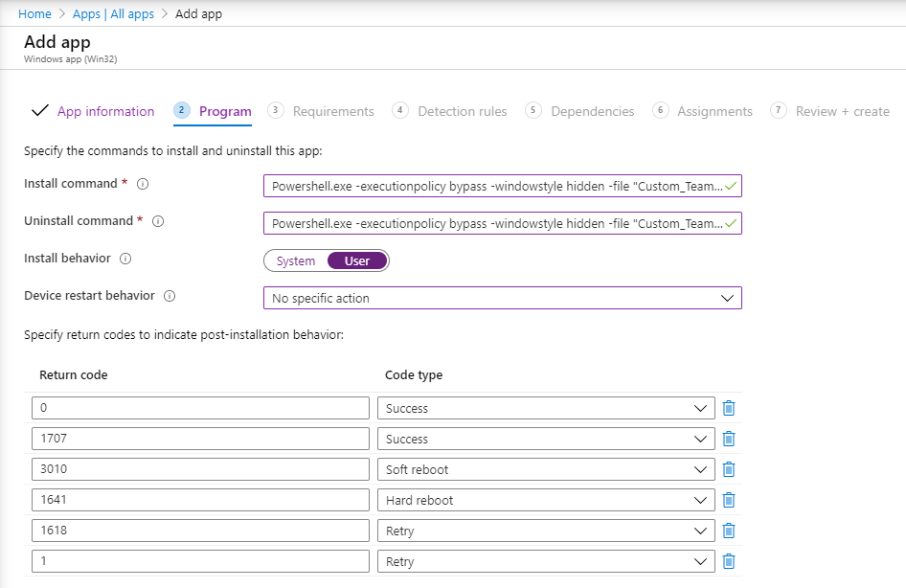The image size is (906, 588).
Task: Open the Device restart behavior dropdown
Action: (x=502, y=299)
